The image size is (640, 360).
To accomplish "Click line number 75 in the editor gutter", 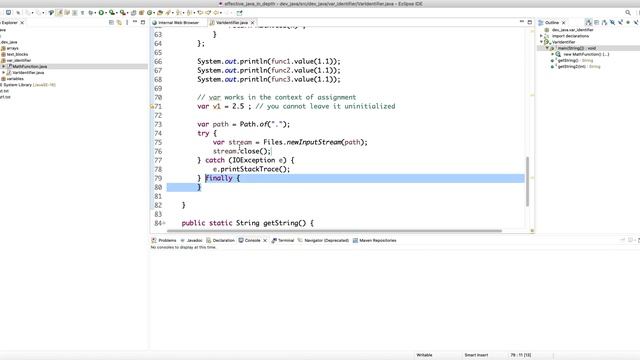I will coord(158,142).
